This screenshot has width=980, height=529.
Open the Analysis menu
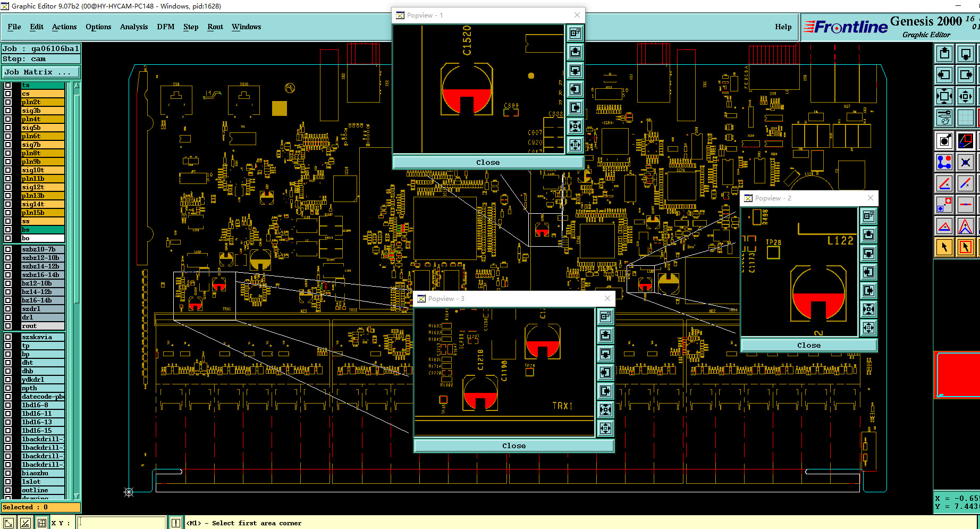134,27
